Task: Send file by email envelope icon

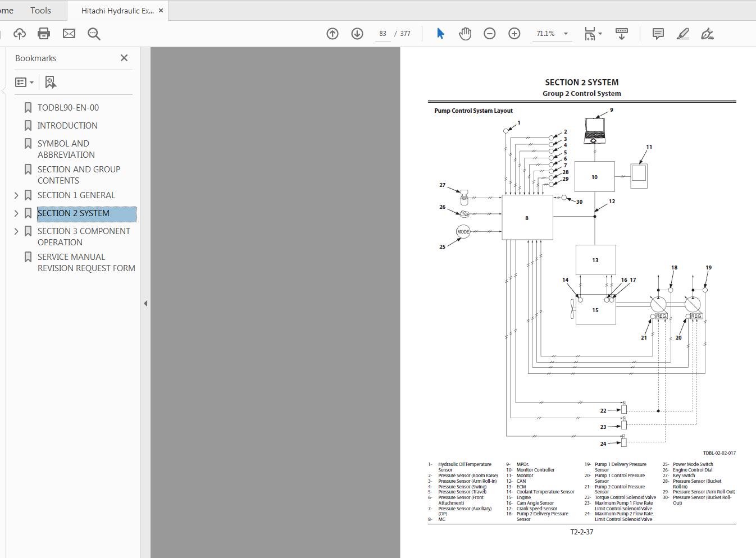Action: pyautogui.click(x=69, y=34)
